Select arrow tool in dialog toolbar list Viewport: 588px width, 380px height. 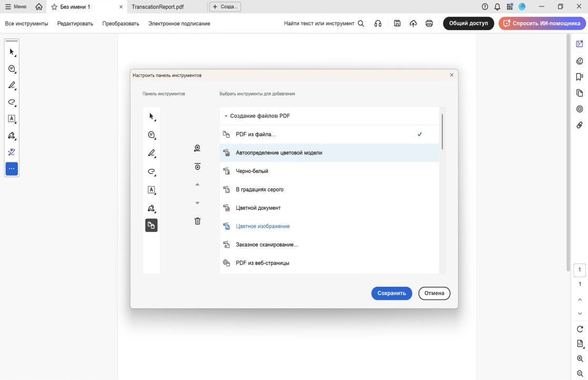coord(152,116)
